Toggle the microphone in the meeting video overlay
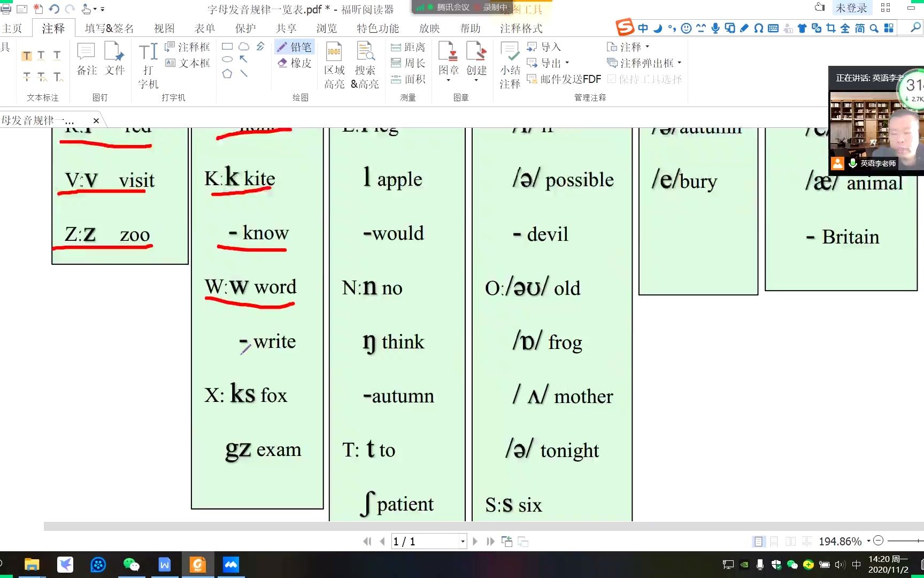Viewport: 924px width, 578px height. 852,164
